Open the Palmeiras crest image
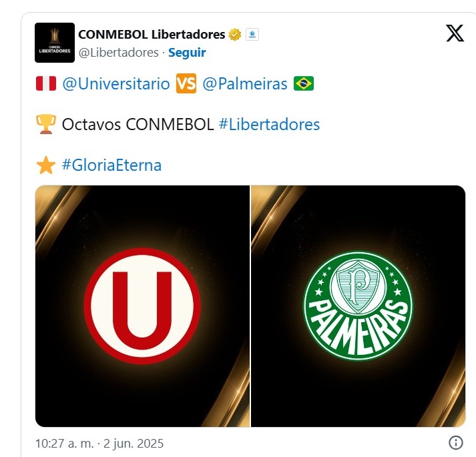476x457 pixels. coord(359,306)
